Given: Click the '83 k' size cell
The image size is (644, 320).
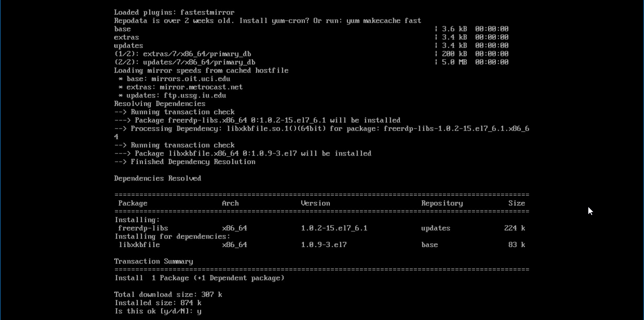Looking at the screenshot, I should (517, 245).
